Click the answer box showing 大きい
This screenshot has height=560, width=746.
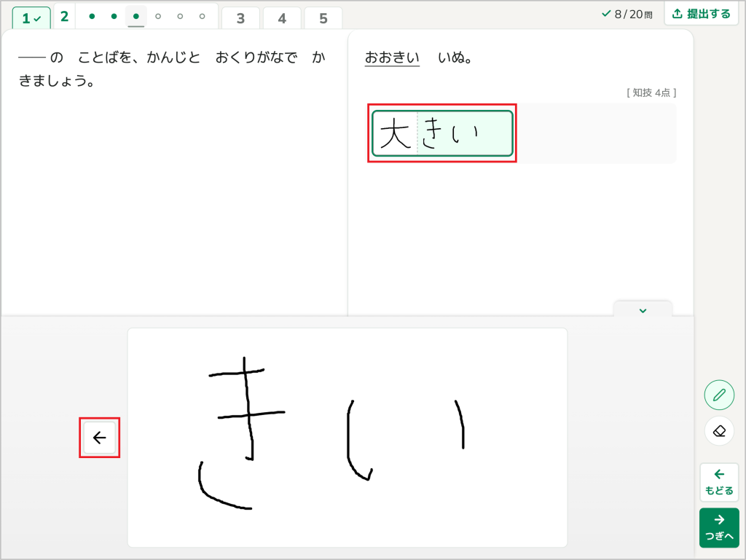[442, 133]
